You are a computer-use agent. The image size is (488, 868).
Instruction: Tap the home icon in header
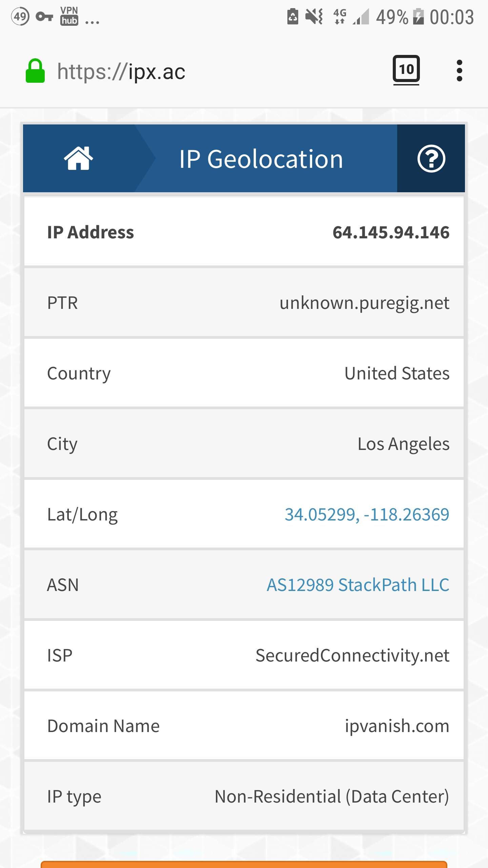[78, 158]
